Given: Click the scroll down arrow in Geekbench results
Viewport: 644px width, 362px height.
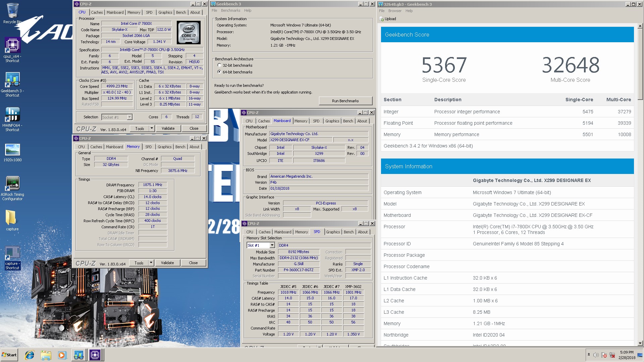Looking at the screenshot, I should 640,343.
